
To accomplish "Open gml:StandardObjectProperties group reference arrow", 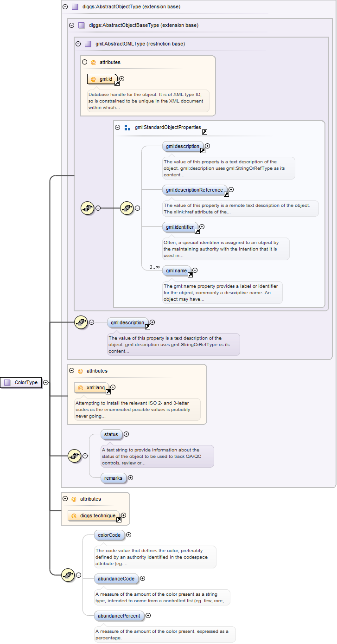I will tap(204, 132).
